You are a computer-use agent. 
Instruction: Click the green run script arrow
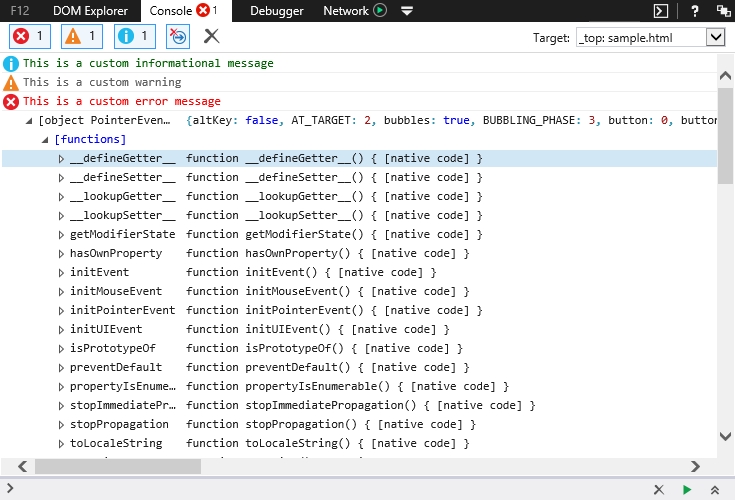tap(687, 489)
